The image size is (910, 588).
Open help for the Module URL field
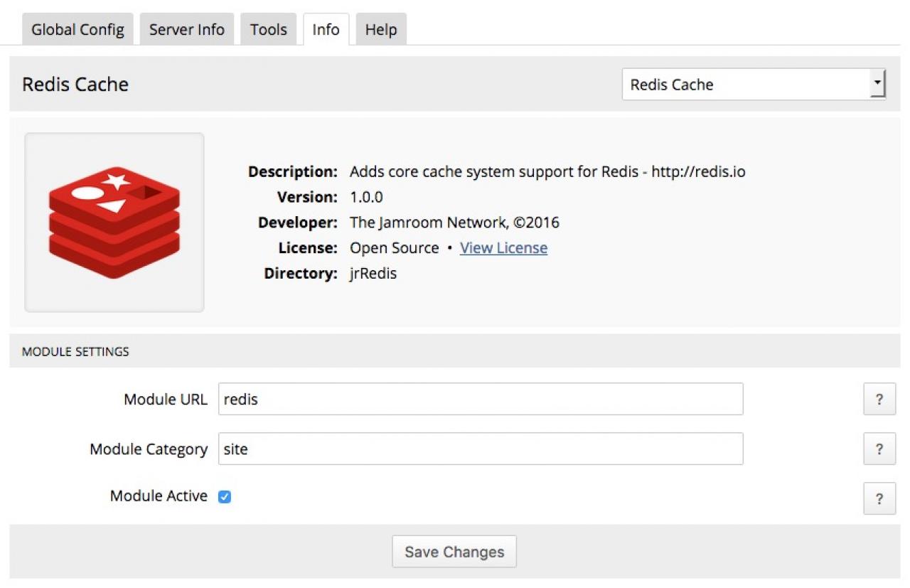click(x=879, y=400)
